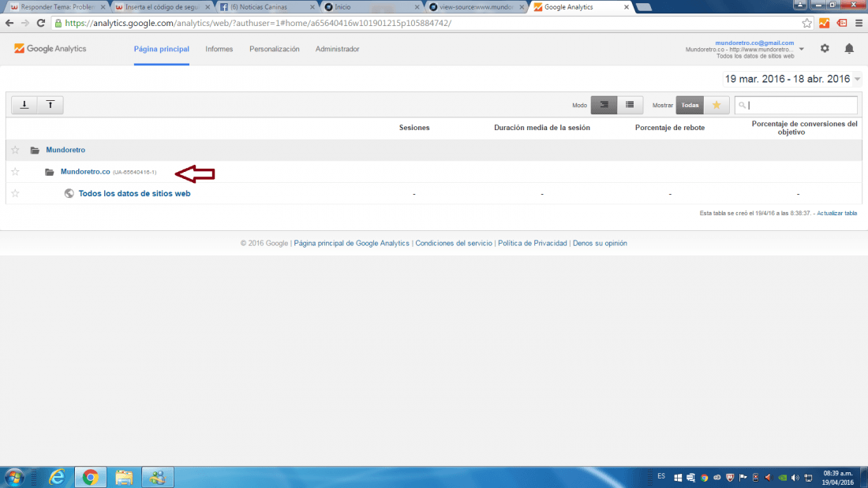The height and width of the screenshot is (488, 868).
Task: Click Porcentaje de conversiones del objetivo header
Action: pyautogui.click(x=804, y=127)
